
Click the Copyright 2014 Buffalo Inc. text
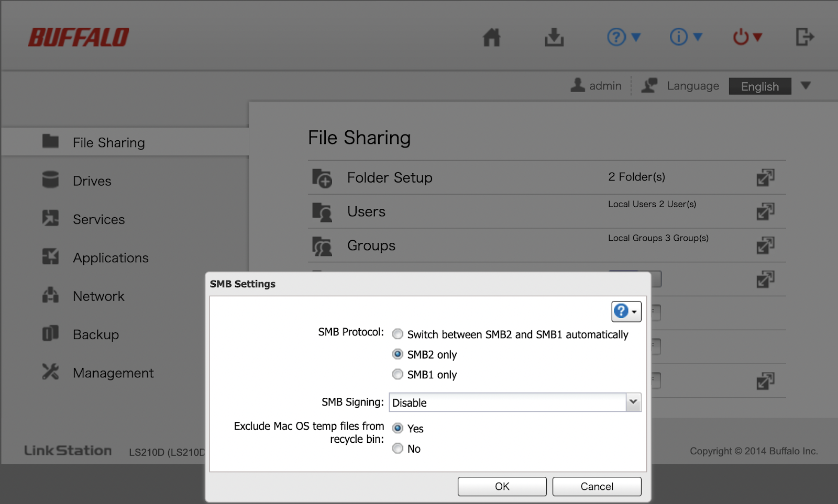(x=754, y=451)
